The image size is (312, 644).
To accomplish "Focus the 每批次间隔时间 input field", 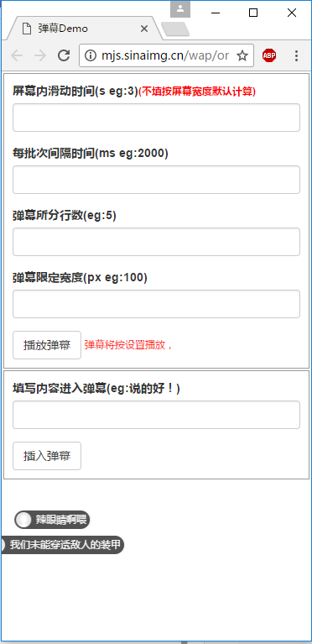I will pyautogui.click(x=156, y=180).
